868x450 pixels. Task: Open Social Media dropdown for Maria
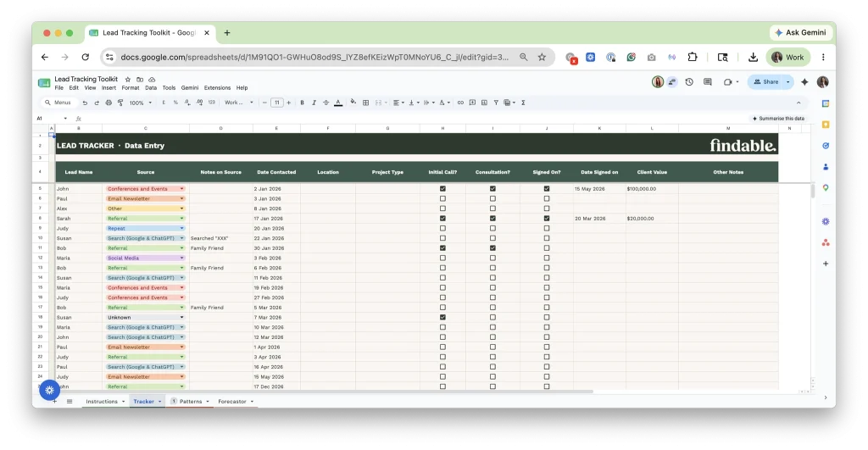(145, 258)
